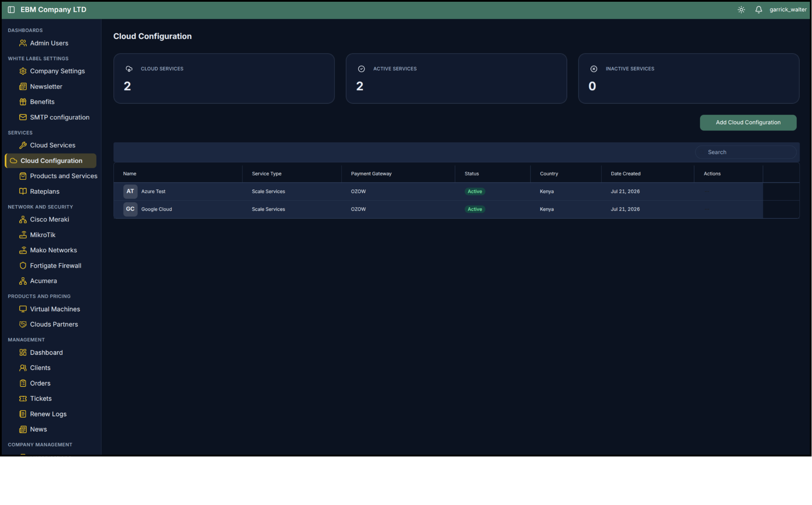Click the Country column header
The image size is (812, 505).
(549, 174)
